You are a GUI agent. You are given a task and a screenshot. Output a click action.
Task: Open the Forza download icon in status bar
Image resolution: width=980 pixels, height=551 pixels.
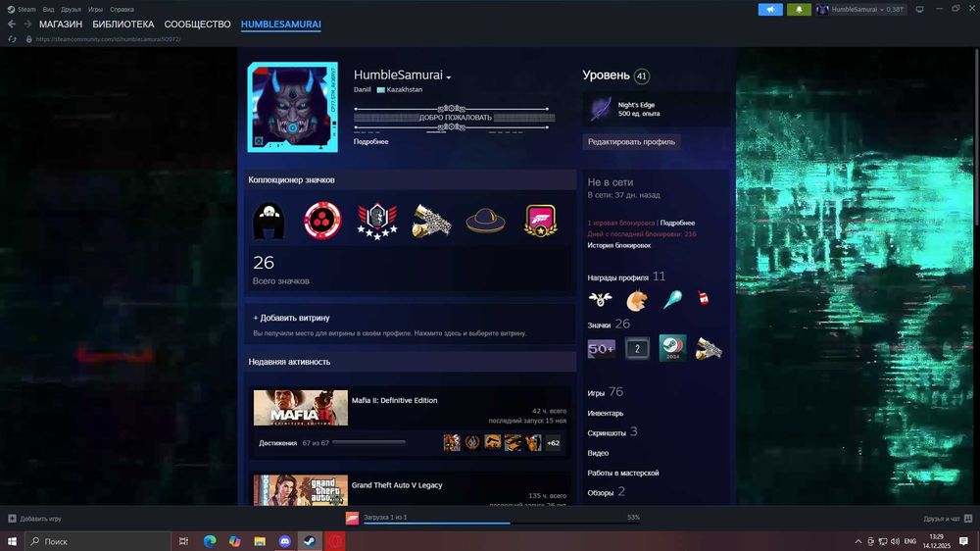[x=353, y=518]
